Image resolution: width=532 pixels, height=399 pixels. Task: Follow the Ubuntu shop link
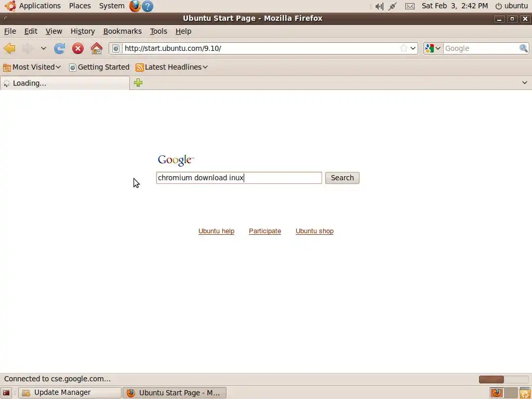pyautogui.click(x=314, y=231)
